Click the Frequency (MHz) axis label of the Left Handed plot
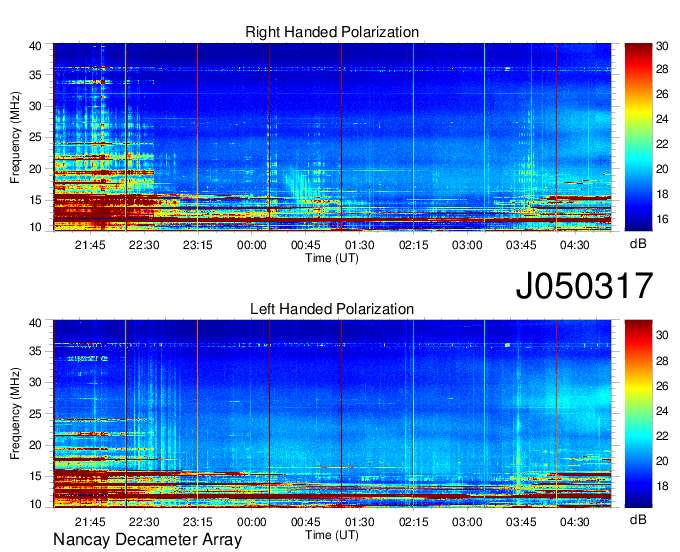The image size is (680, 552). (15, 414)
